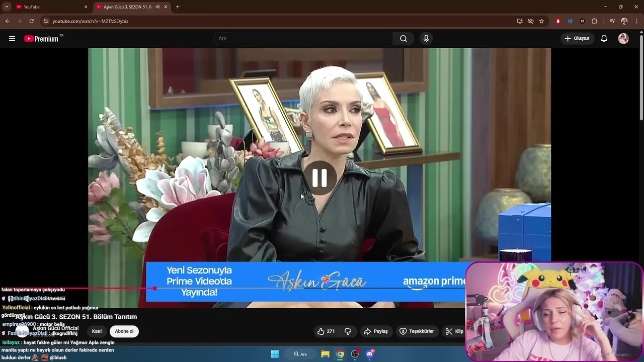This screenshot has width=644, height=362.
Task: Expand the tab search dropdown arrow
Action: [7, 7]
